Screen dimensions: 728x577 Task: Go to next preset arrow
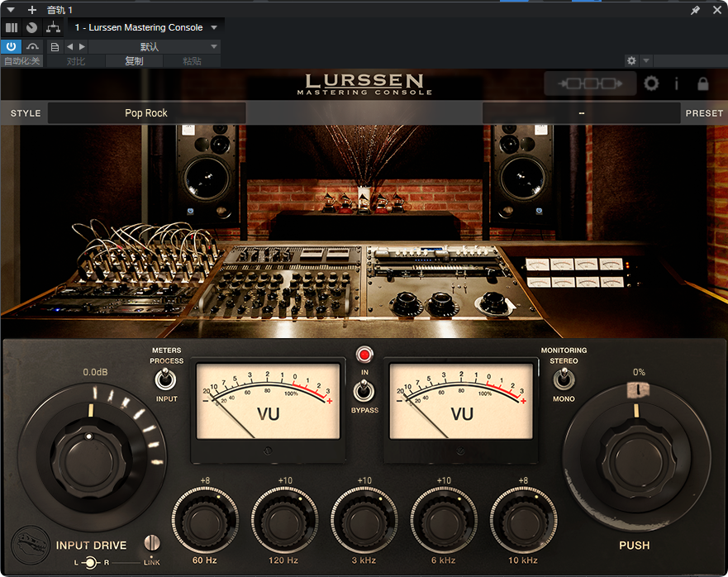click(82, 46)
